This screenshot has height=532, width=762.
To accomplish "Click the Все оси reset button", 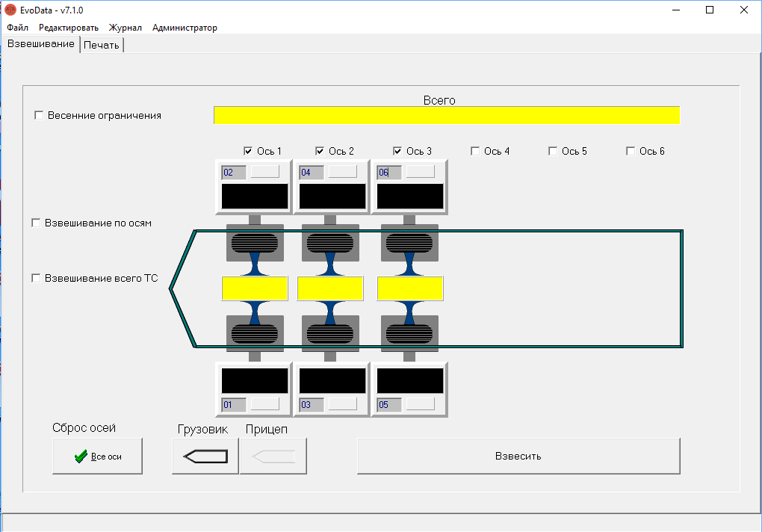I will [x=97, y=457].
